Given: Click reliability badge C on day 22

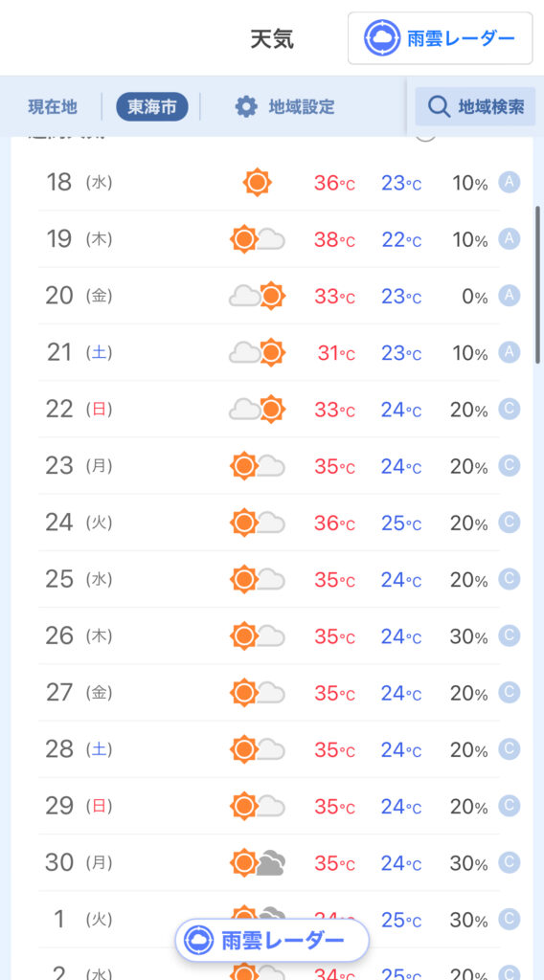Looking at the screenshot, I should point(509,410).
